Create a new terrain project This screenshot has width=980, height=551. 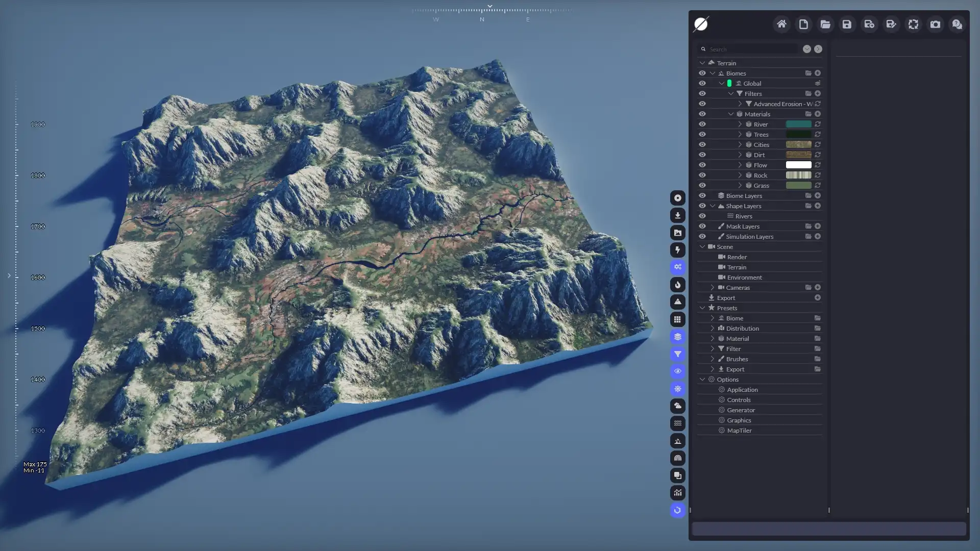803,24
